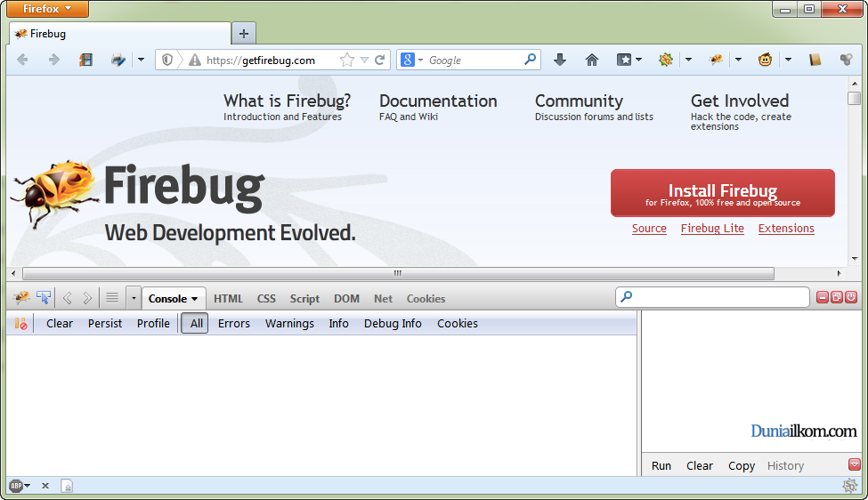Open the Source link

point(649,229)
